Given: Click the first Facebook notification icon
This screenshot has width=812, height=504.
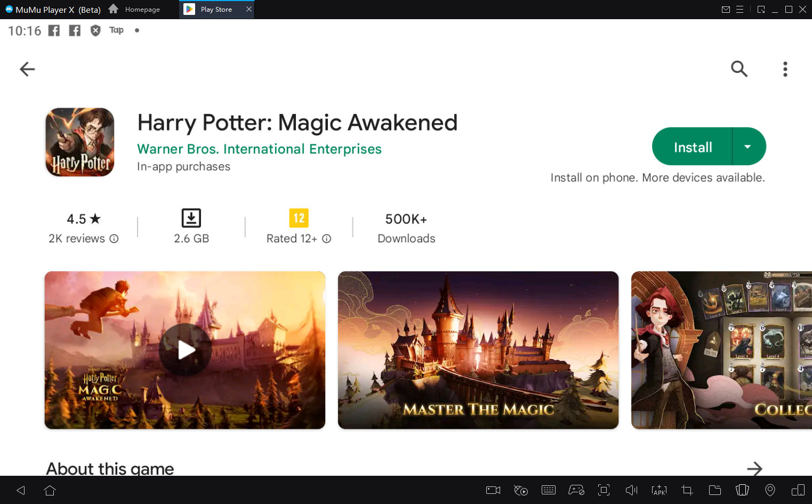Looking at the screenshot, I should 54,30.
